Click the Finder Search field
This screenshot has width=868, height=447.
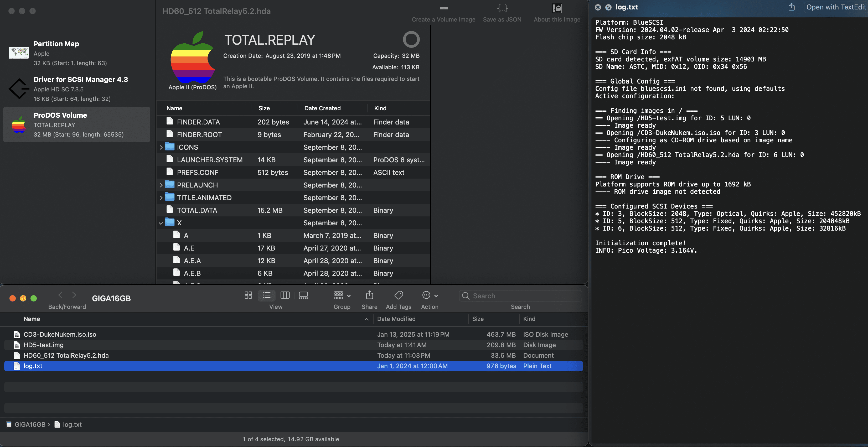tap(520, 295)
